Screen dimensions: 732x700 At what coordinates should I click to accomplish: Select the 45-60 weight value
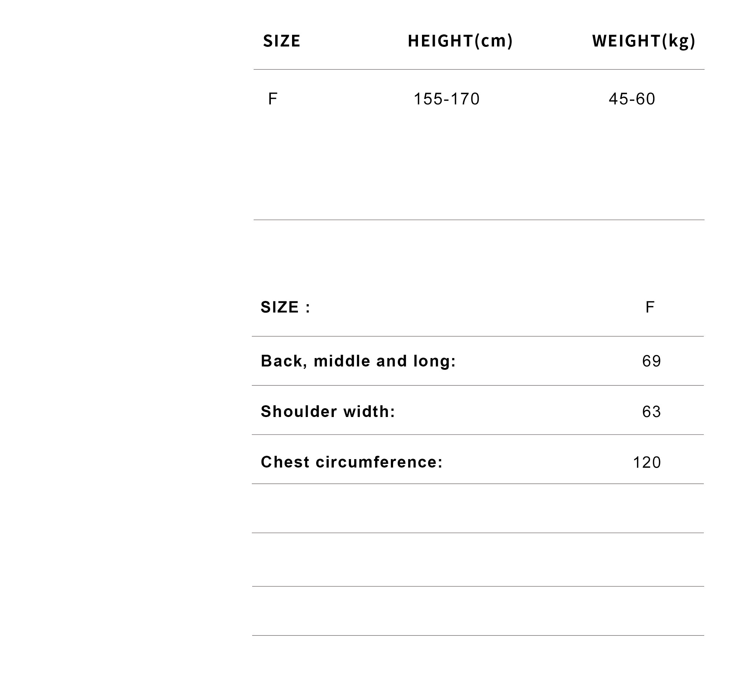click(x=632, y=99)
